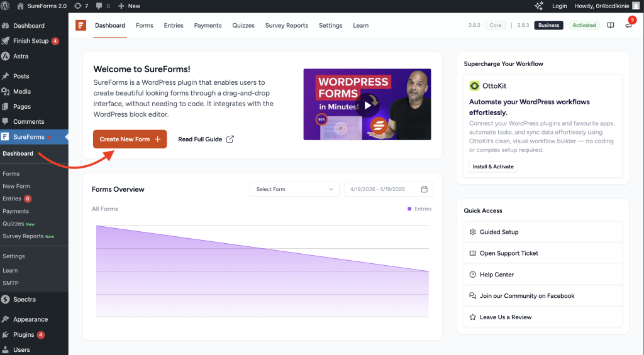644x355 pixels.
Task: Click the calendar icon in date range
Action: (x=425, y=189)
